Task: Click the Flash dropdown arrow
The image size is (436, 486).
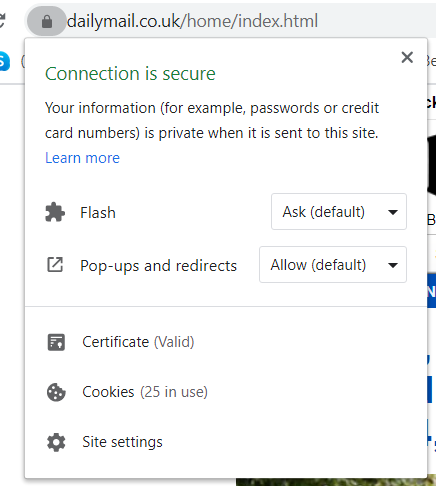Action: point(393,212)
